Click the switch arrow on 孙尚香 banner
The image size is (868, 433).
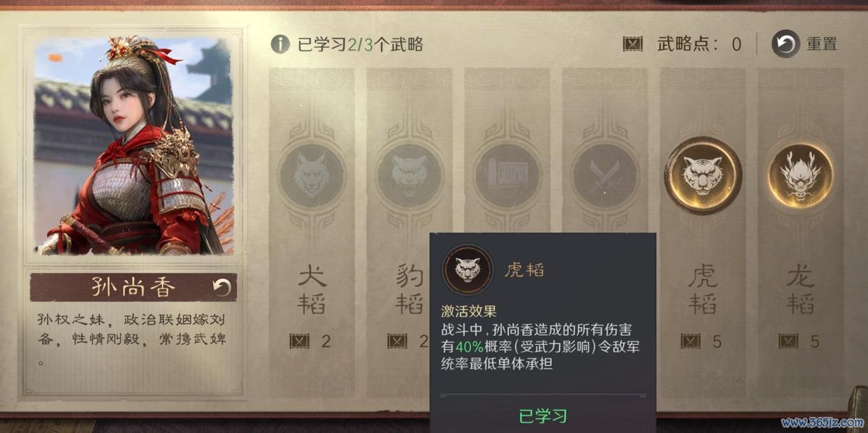tap(222, 287)
